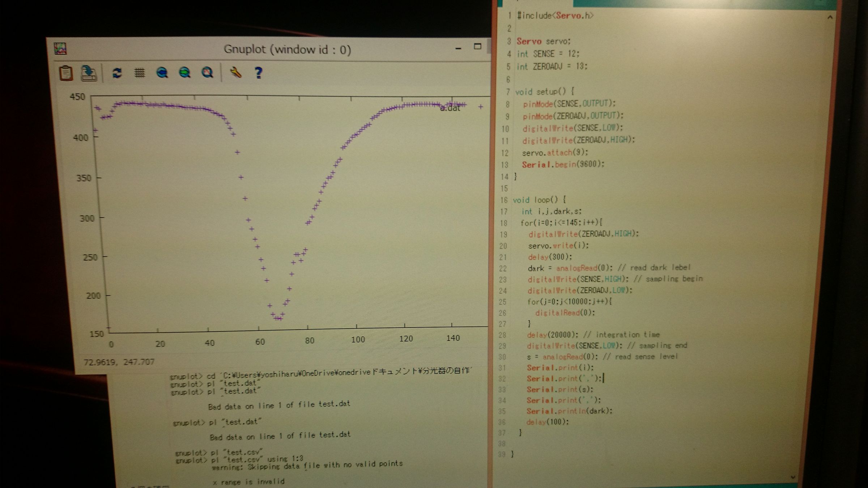Click the lowest data point of the dip
This screenshot has height=488, width=868.
click(x=278, y=318)
